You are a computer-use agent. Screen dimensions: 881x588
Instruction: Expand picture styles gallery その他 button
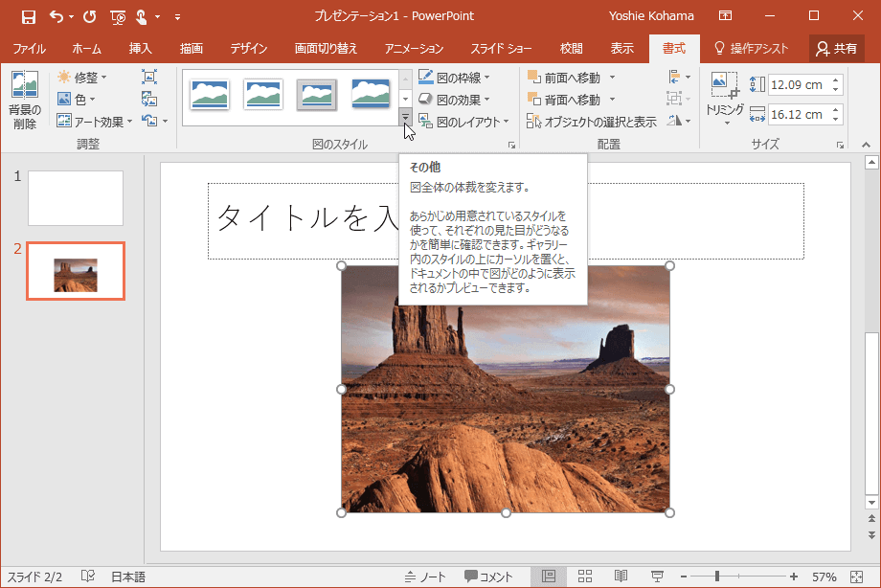point(405,117)
